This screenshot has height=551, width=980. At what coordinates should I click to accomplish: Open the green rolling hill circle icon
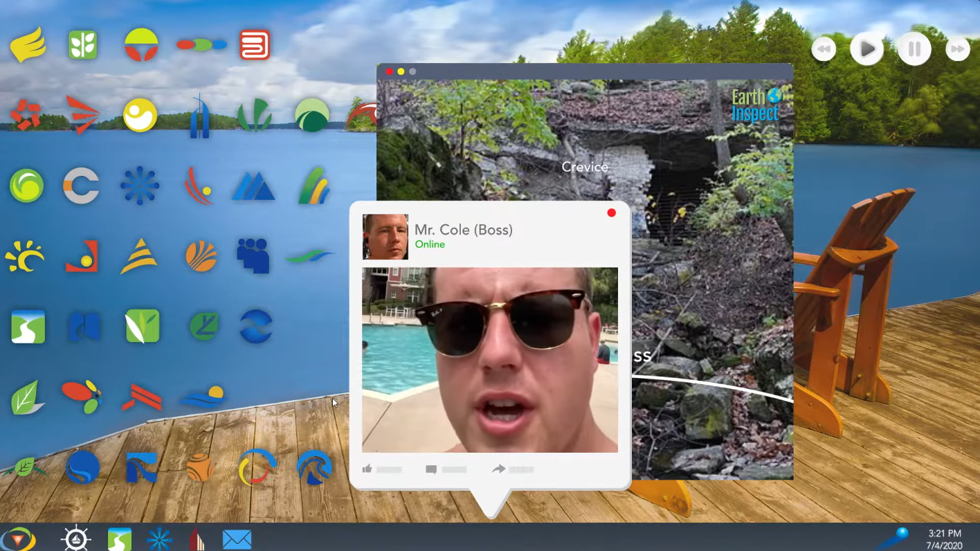(x=311, y=115)
